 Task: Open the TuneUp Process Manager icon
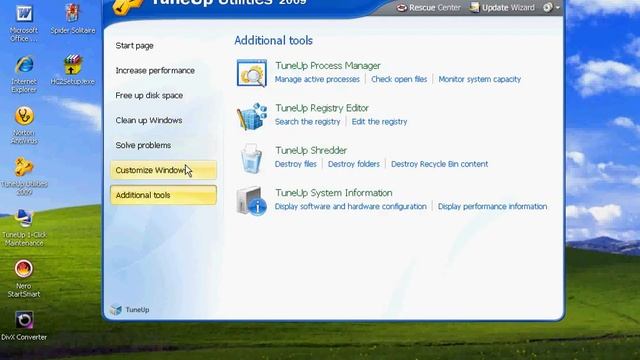click(251, 73)
